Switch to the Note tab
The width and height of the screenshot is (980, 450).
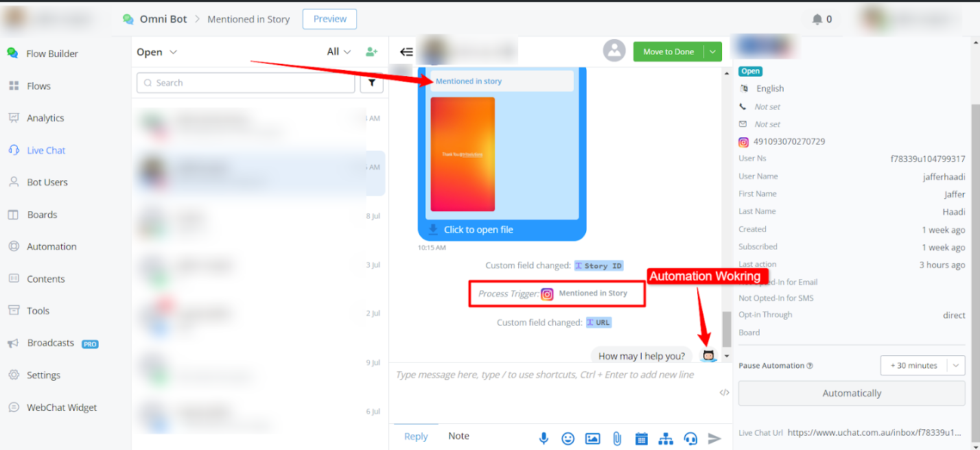458,436
